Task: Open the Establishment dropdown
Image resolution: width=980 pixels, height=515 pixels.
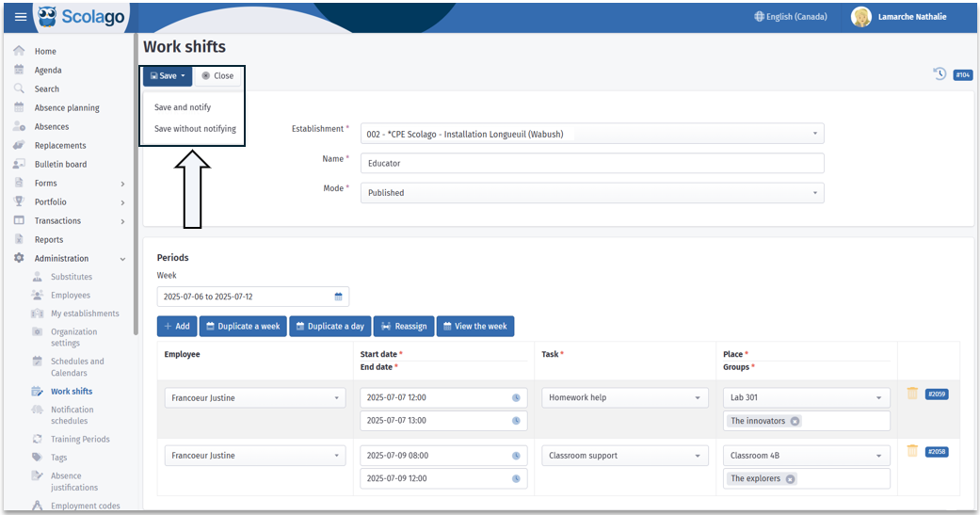Action: click(592, 134)
